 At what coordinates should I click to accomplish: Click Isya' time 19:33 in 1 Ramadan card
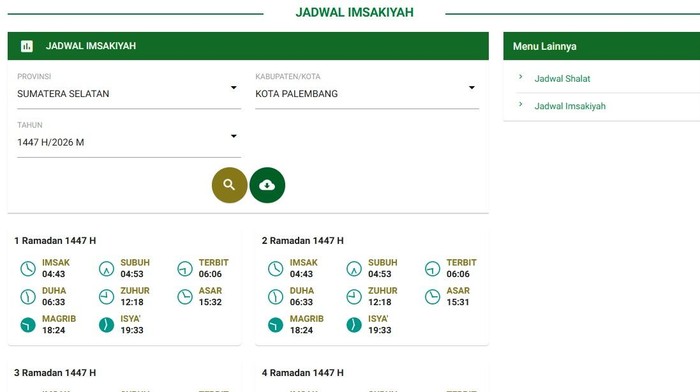132,330
